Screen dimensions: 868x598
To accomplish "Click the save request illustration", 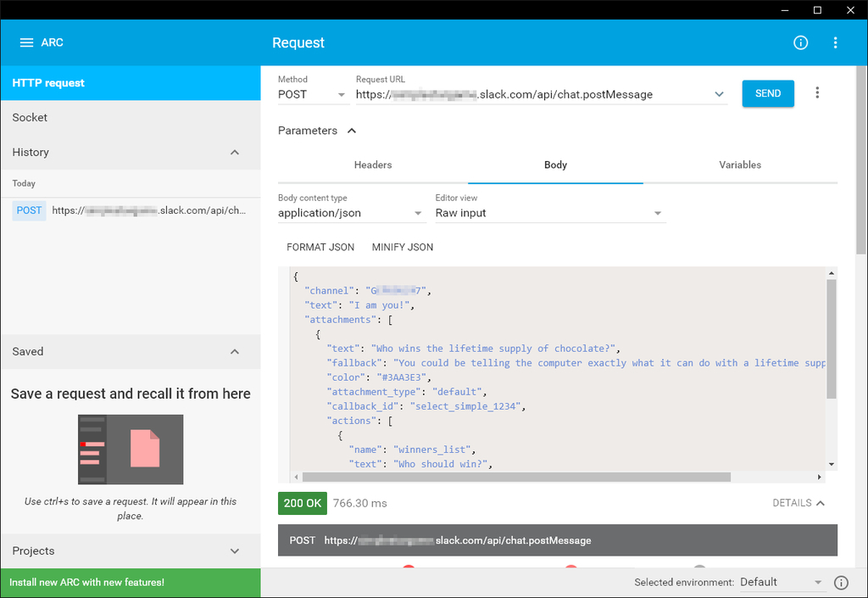I will click(x=131, y=450).
